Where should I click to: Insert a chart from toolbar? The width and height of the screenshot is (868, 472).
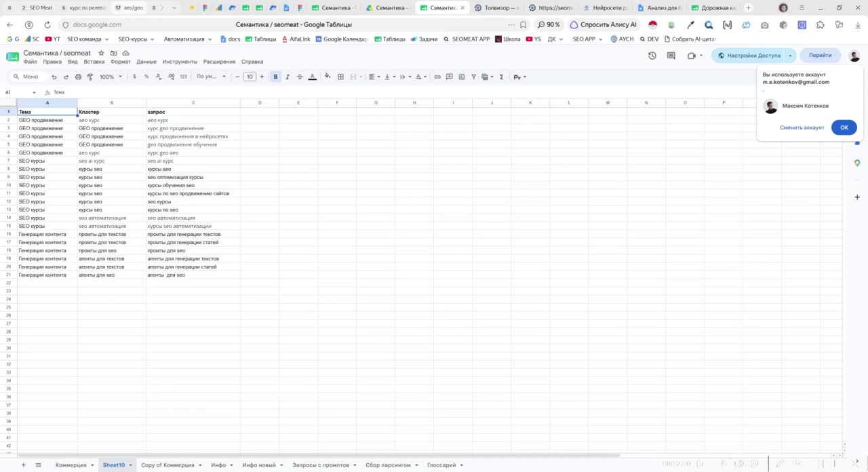coord(462,77)
